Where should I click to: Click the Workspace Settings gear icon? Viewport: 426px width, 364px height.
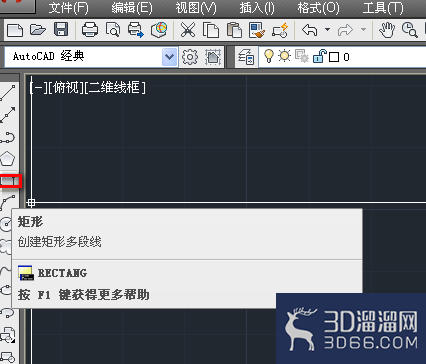pos(190,57)
